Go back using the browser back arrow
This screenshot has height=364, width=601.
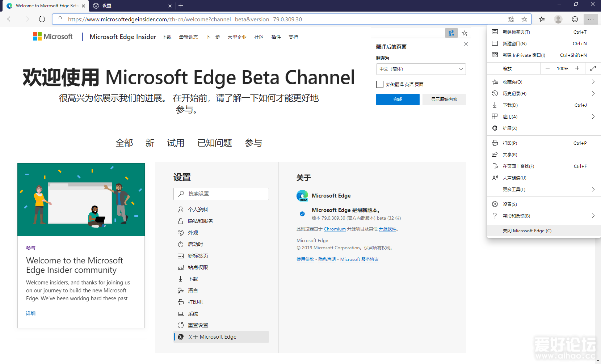pos(10,19)
